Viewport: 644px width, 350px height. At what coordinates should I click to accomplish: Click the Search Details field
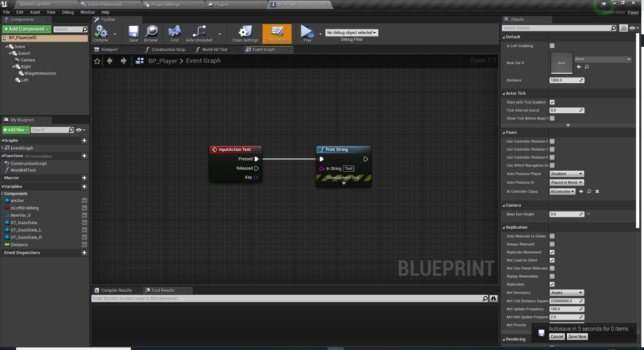pyautogui.click(x=559, y=28)
